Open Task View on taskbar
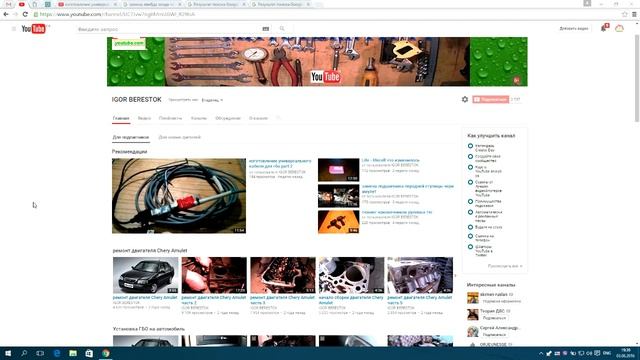The image size is (640, 360). (40, 353)
